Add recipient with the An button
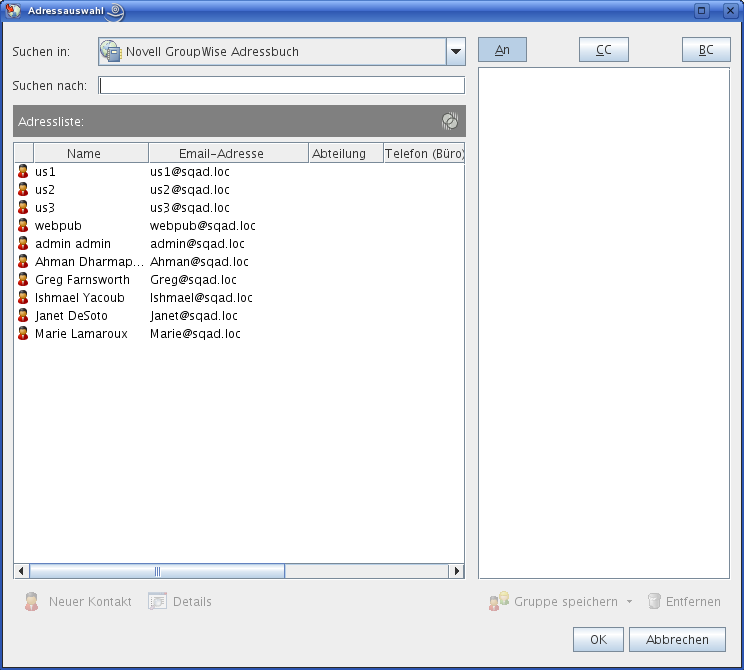This screenshot has height=670, width=744. (502, 50)
